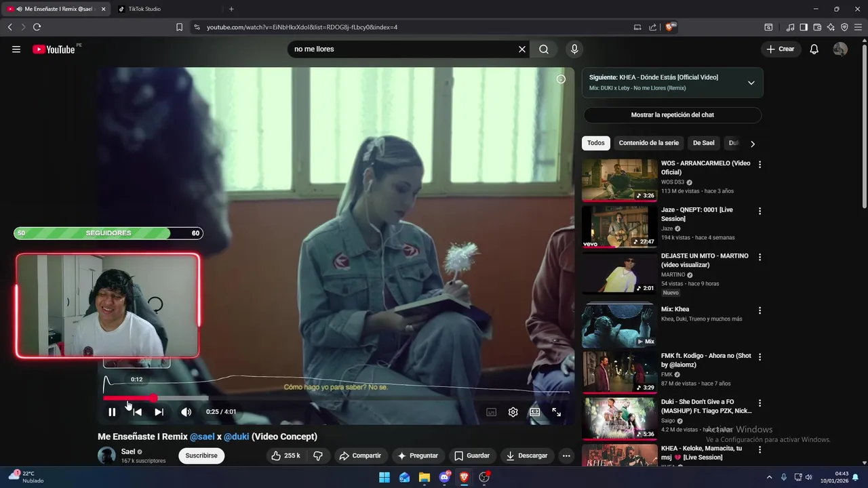Open a new browser tab
Viewport: 868px width, 488px height.
(231, 9)
